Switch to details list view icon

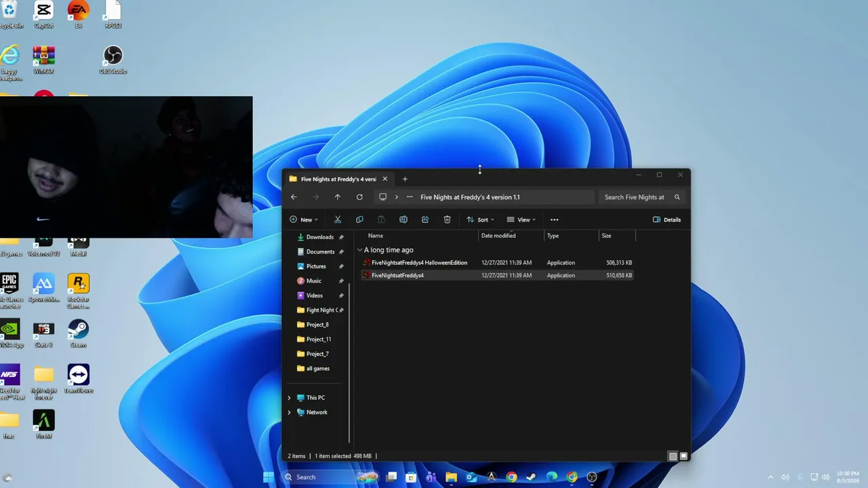tap(673, 456)
